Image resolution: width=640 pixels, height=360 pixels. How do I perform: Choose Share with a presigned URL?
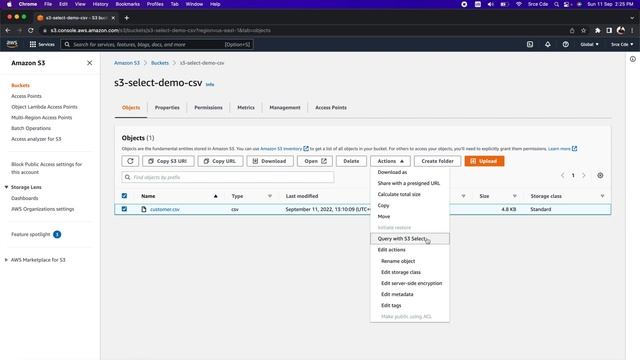click(x=410, y=183)
